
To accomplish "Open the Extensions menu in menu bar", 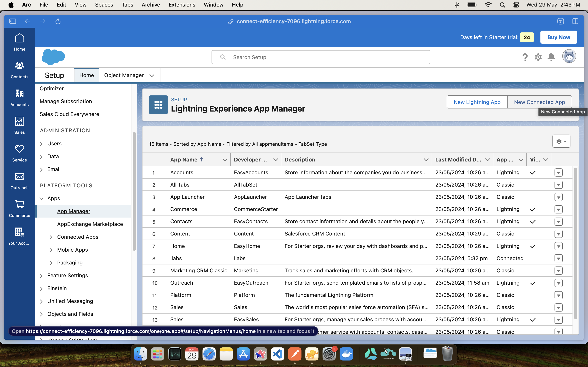I will pyautogui.click(x=182, y=5).
